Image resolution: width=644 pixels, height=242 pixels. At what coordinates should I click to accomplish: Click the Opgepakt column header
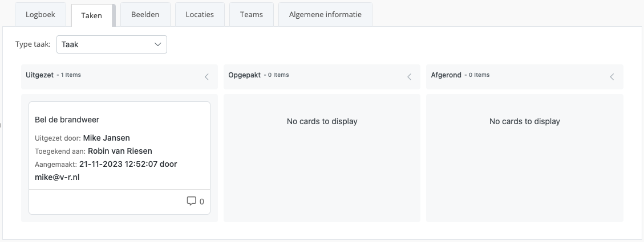click(244, 75)
